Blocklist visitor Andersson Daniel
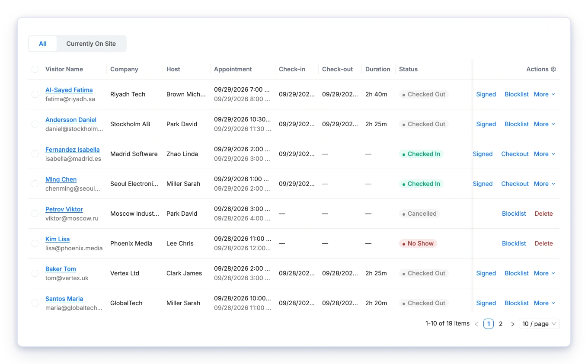Screen dimensions: 588x364 click(x=517, y=124)
